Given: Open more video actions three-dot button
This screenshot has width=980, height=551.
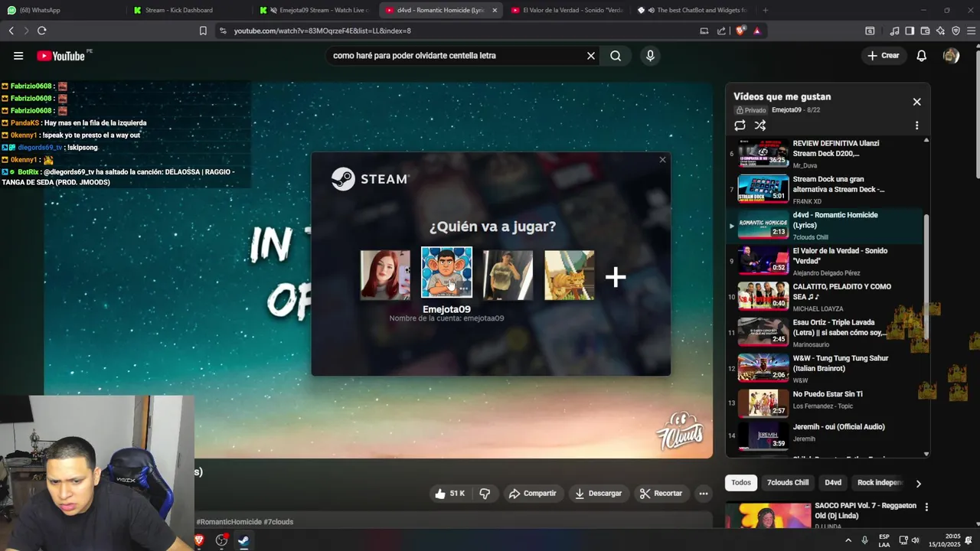Looking at the screenshot, I should [x=703, y=494].
